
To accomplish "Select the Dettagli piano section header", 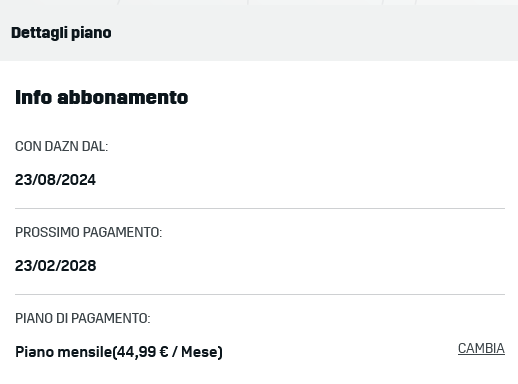I will pyautogui.click(x=61, y=33).
